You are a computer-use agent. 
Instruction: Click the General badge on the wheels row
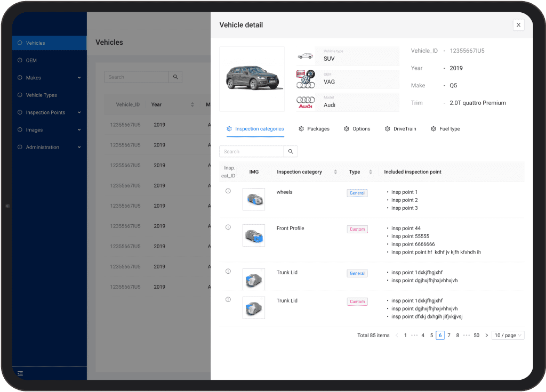(x=357, y=193)
